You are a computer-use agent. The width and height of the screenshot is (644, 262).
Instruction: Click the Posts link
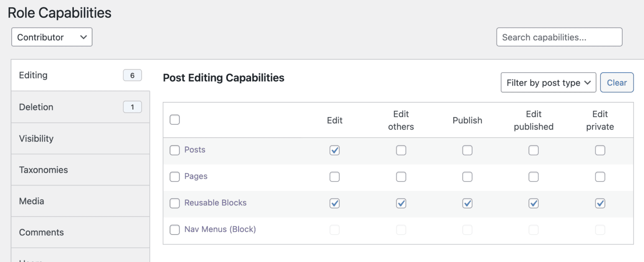pyautogui.click(x=195, y=149)
